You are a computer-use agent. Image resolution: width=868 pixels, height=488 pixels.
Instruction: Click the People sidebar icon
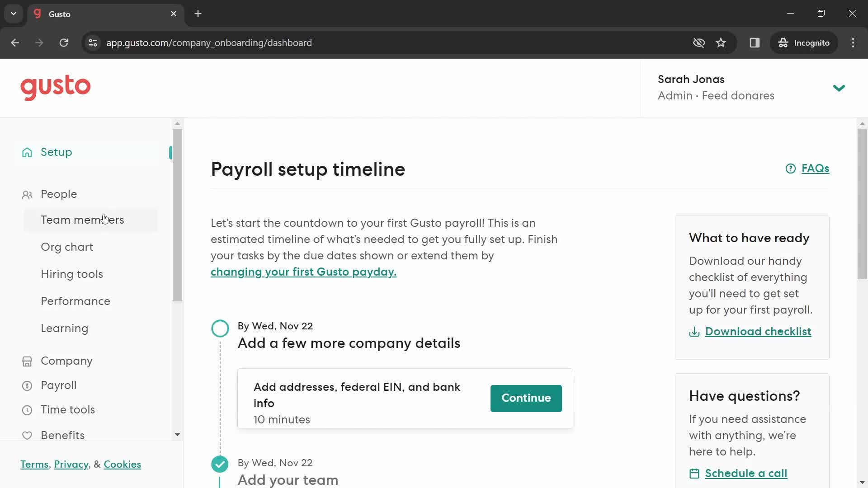[27, 194]
